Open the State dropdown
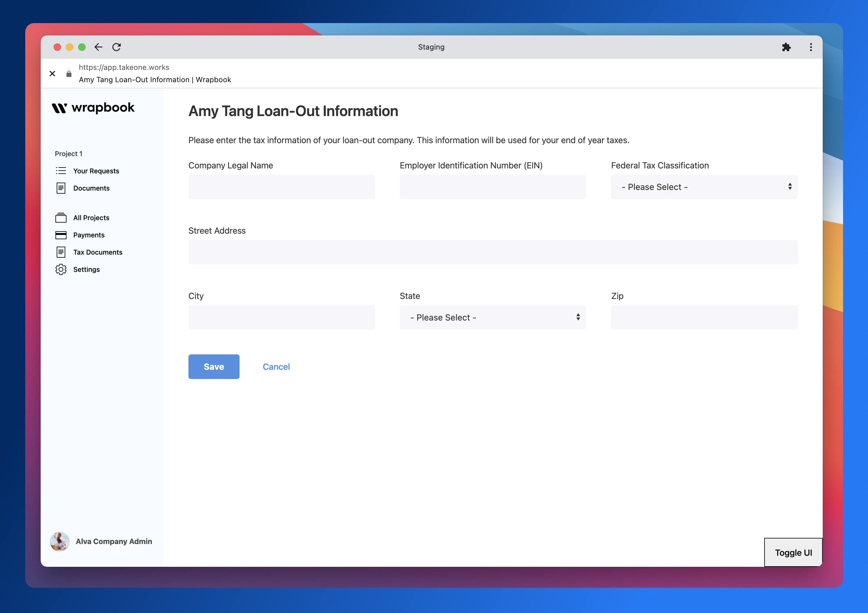The width and height of the screenshot is (868, 613). tap(493, 317)
